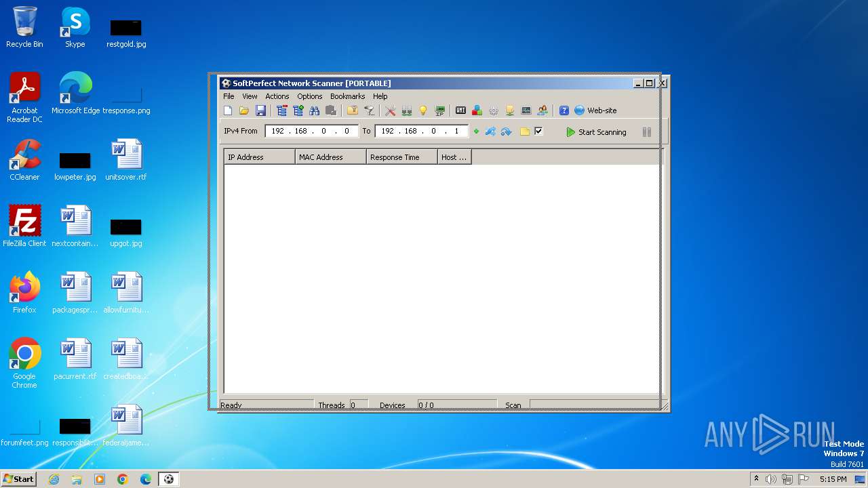Open program options via crossed tools icon
The height and width of the screenshot is (488, 868).
[x=391, y=110]
